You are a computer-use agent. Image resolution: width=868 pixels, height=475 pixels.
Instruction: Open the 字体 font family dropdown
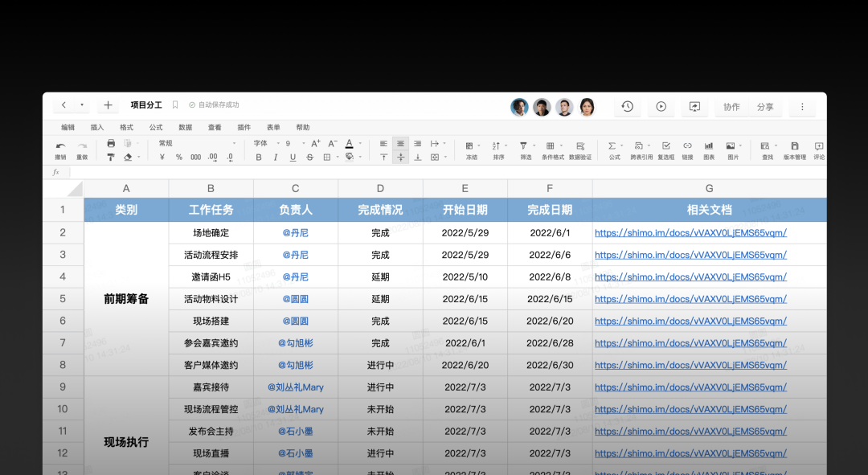coord(267,143)
